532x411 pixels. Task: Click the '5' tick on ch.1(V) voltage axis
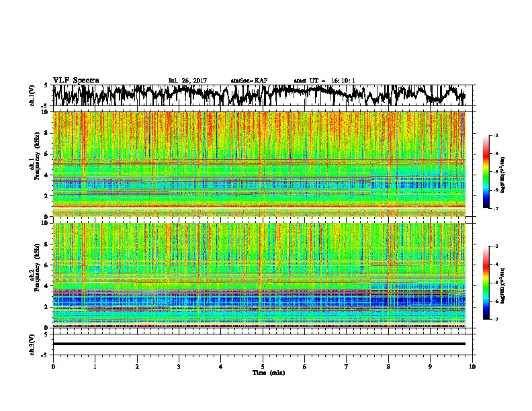pos(46,85)
